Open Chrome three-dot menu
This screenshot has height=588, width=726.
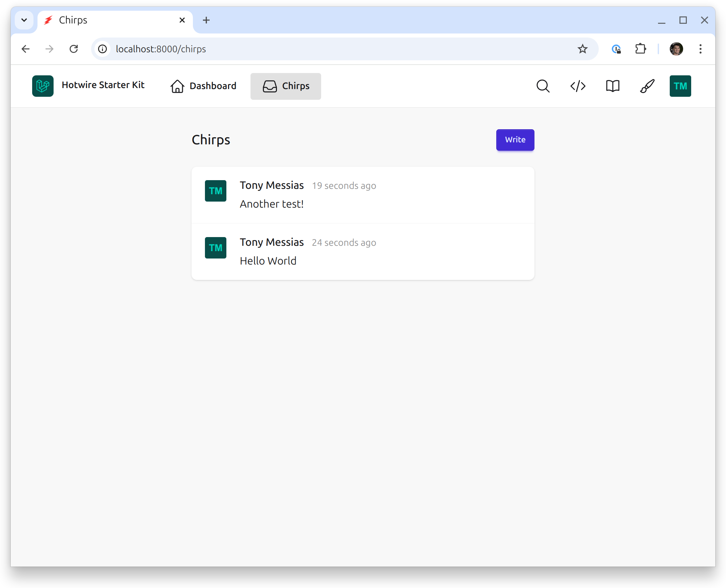click(700, 49)
